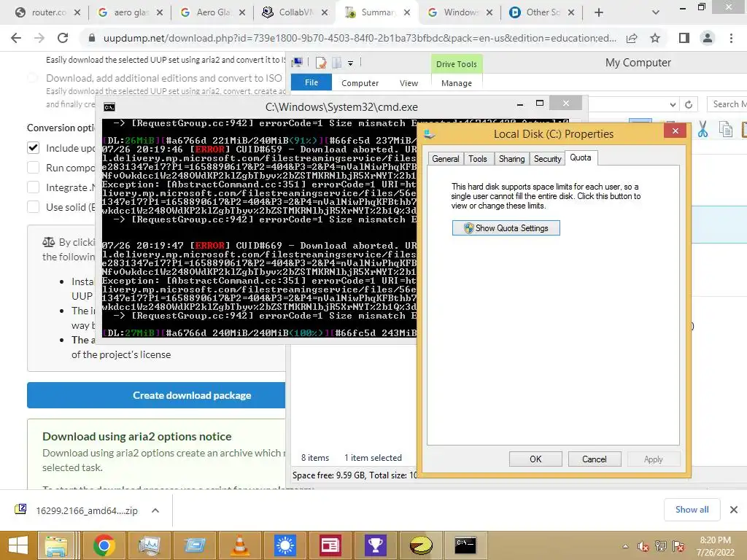The height and width of the screenshot is (560, 747).
Task: Click Cancel in Local Disk Properties
Action: (595, 459)
